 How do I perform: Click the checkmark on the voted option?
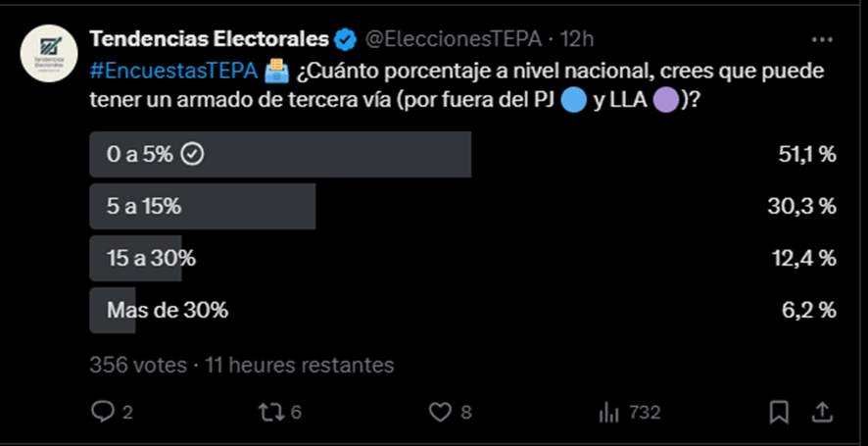(193, 155)
